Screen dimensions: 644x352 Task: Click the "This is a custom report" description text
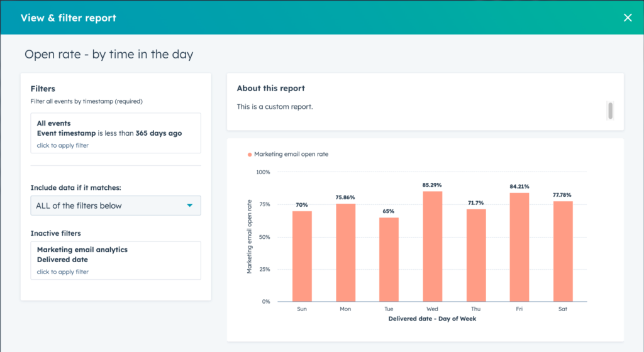pos(275,107)
